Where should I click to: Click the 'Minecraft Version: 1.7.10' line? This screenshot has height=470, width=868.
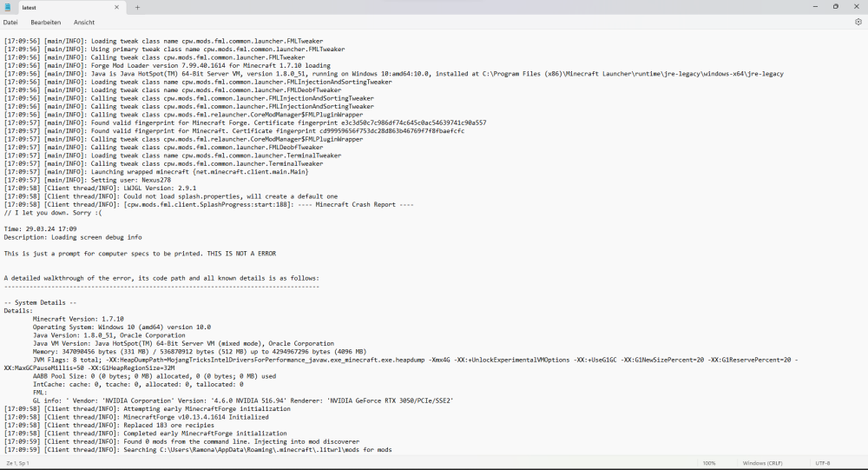point(78,319)
